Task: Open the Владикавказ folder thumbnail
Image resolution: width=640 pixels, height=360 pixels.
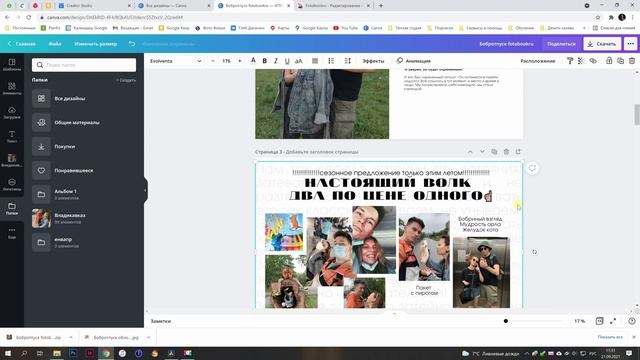Action: [41, 218]
